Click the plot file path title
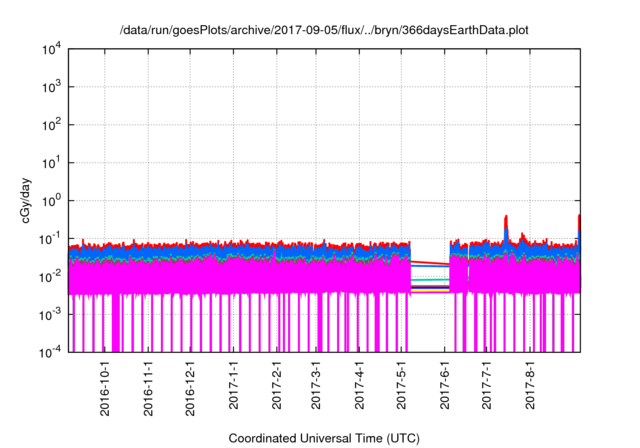 tap(324, 30)
